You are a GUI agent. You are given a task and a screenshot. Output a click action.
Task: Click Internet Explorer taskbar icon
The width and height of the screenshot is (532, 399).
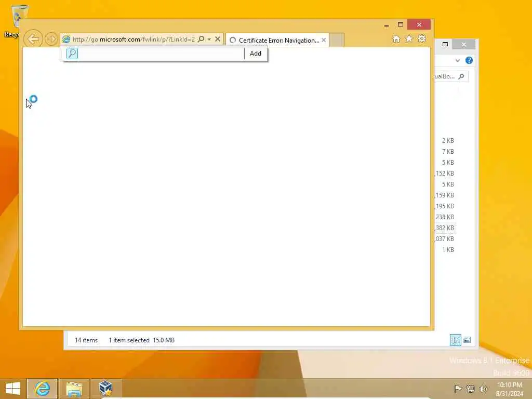(x=43, y=389)
